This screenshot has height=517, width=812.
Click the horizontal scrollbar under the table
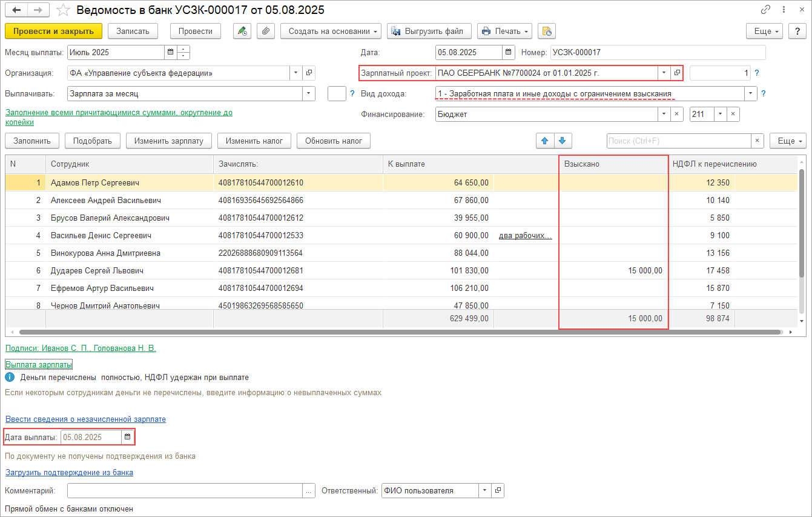pos(400,332)
